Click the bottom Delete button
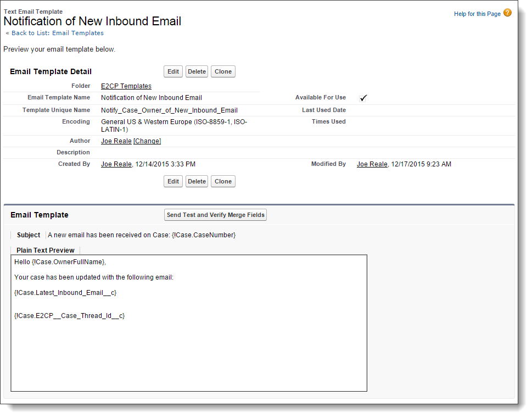Screen dimensions: 532x418 tap(197, 181)
